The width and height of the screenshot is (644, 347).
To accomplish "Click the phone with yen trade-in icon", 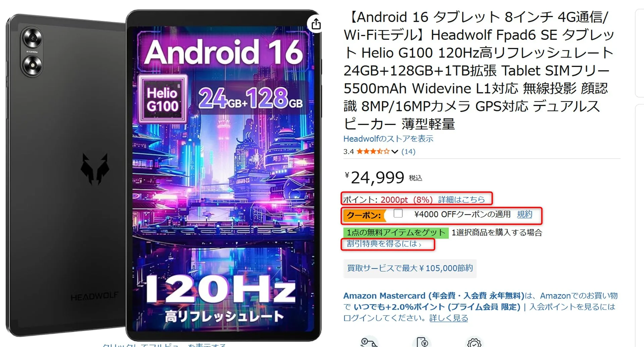I will pyautogui.click(x=422, y=342).
